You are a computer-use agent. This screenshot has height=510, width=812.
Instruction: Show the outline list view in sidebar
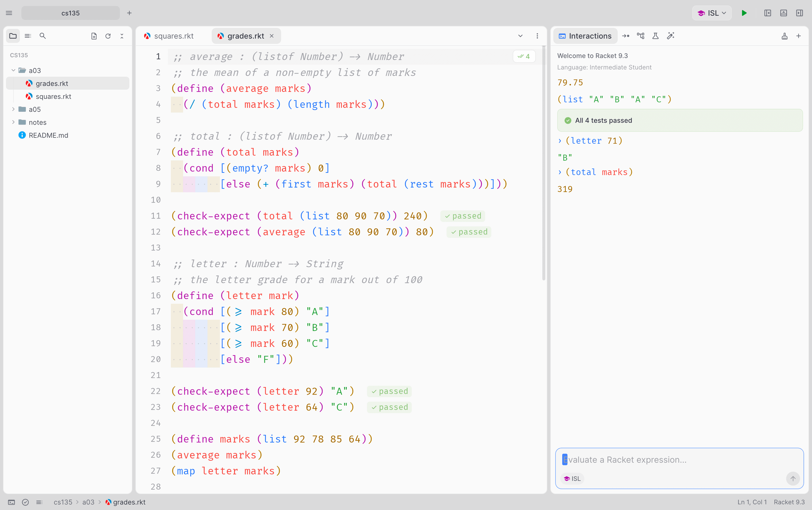pyautogui.click(x=28, y=36)
